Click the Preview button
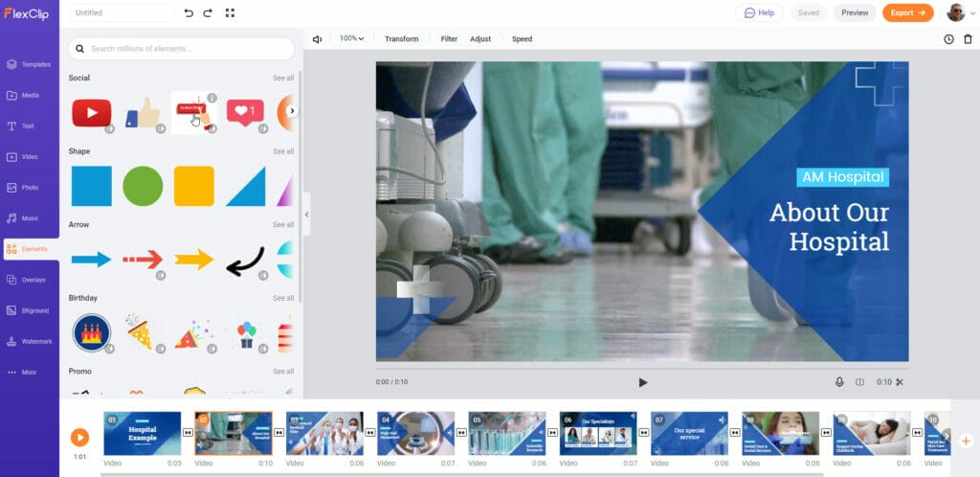Image resolution: width=980 pixels, height=477 pixels. [855, 12]
